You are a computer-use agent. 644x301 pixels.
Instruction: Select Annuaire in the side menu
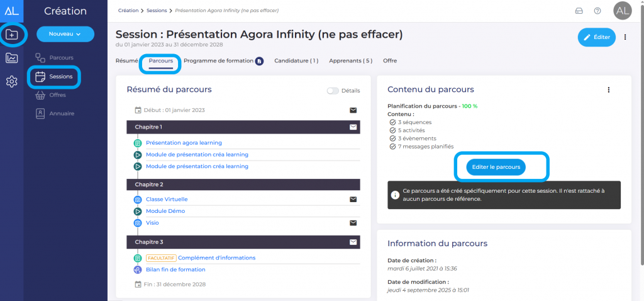point(62,113)
